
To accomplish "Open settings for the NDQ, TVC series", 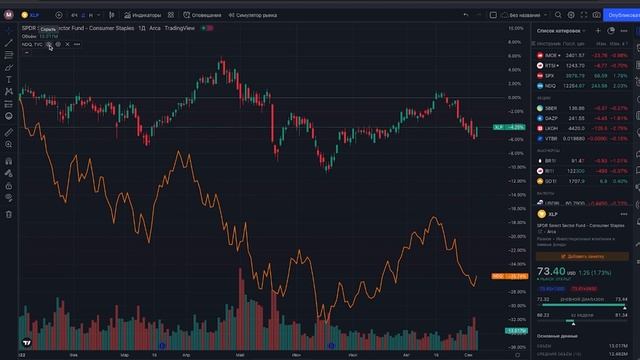I will pyautogui.click(x=58, y=44).
